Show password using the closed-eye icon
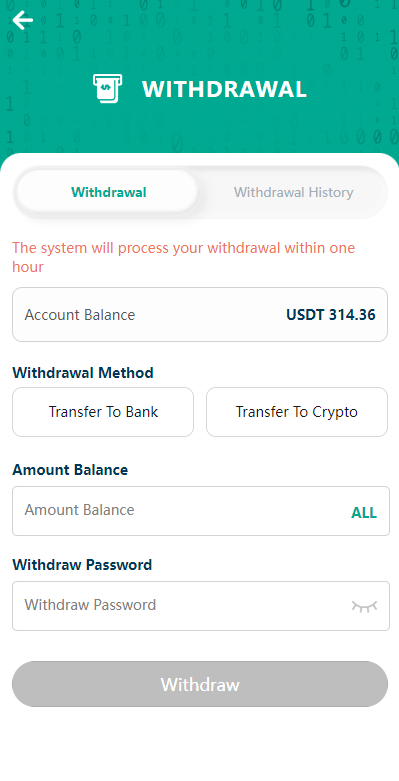This screenshot has width=399, height=781. (364, 606)
